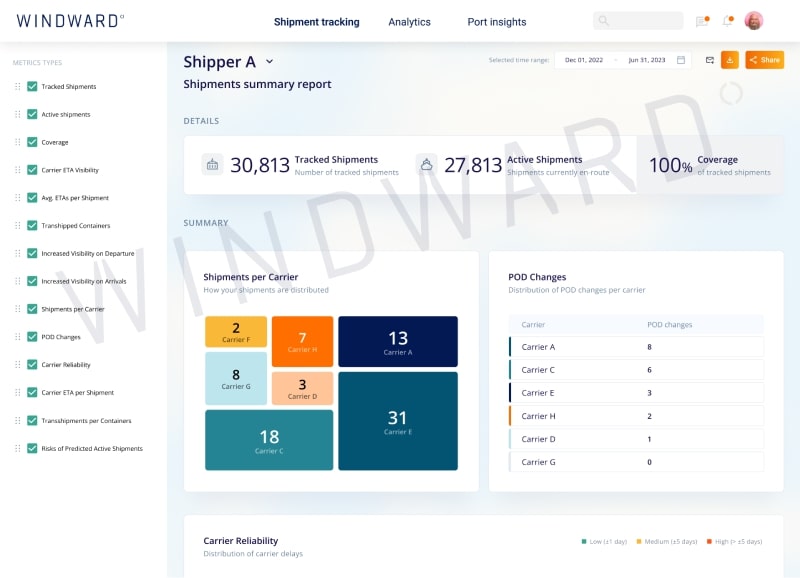Click the user profile avatar

click(x=754, y=21)
